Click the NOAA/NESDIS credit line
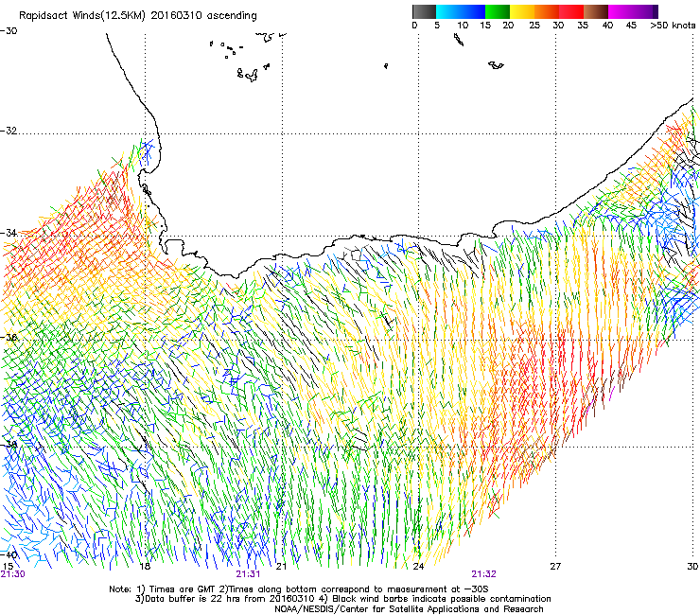This screenshot has width=700, height=615. click(x=409, y=609)
